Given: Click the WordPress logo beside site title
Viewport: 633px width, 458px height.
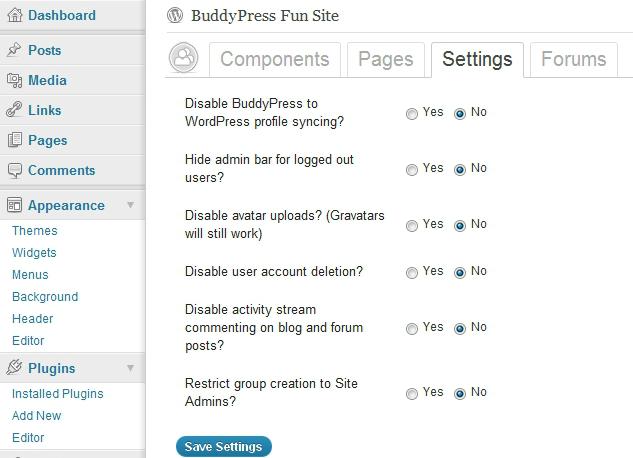Looking at the screenshot, I should click(175, 15).
